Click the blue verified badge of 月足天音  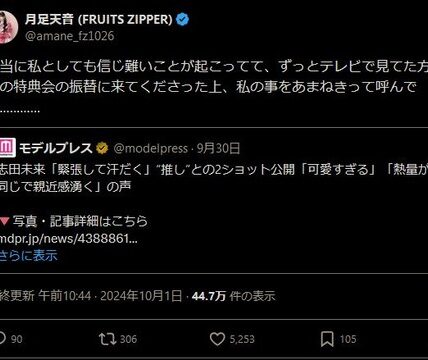point(182,20)
